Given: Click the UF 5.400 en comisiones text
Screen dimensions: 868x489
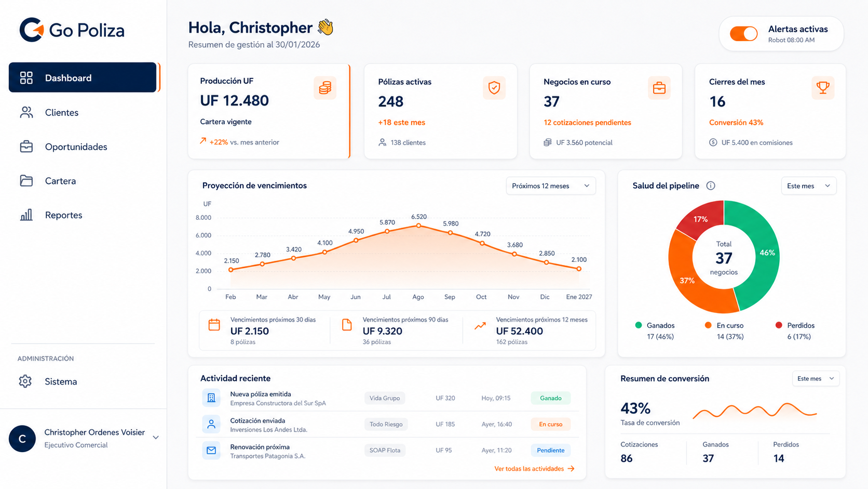Looking at the screenshot, I should click(x=757, y=142).
